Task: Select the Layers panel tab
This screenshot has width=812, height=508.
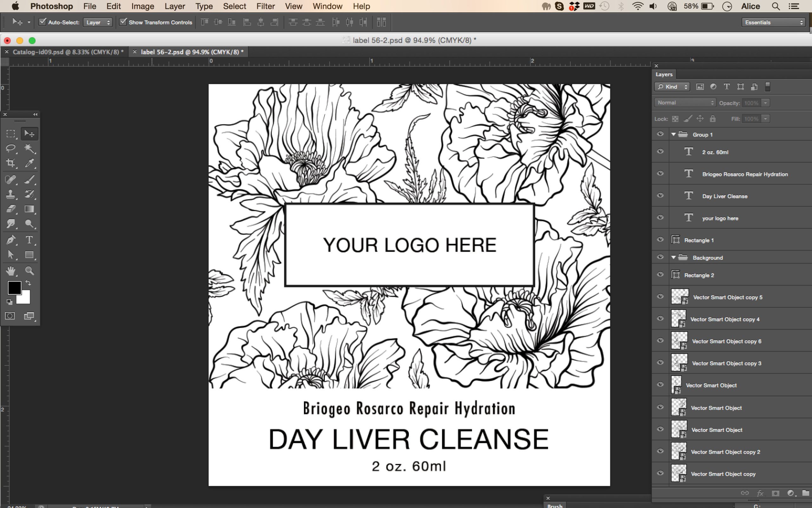Action: click(x=664, y=74)
